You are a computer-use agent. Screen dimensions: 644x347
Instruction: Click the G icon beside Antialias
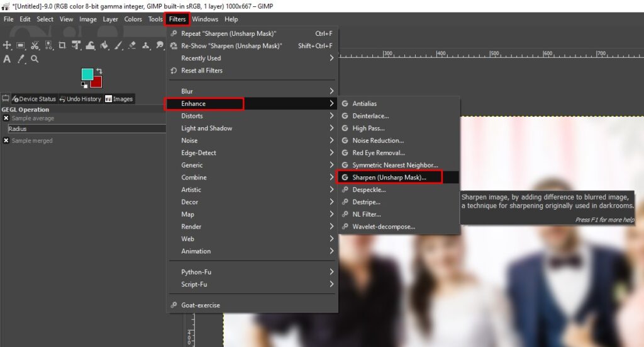345,104
